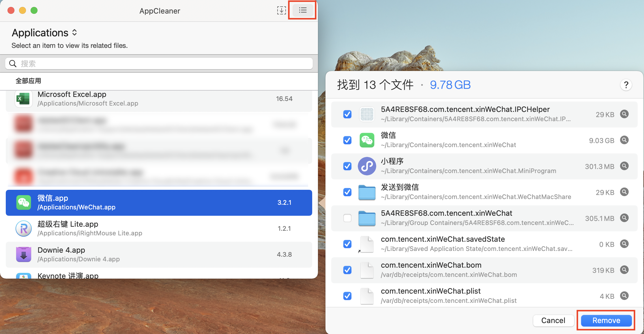Click the drop-zone icon in title bar
Image resolution: width=644 pixels, height=334 pixels.
click(281, 10)
